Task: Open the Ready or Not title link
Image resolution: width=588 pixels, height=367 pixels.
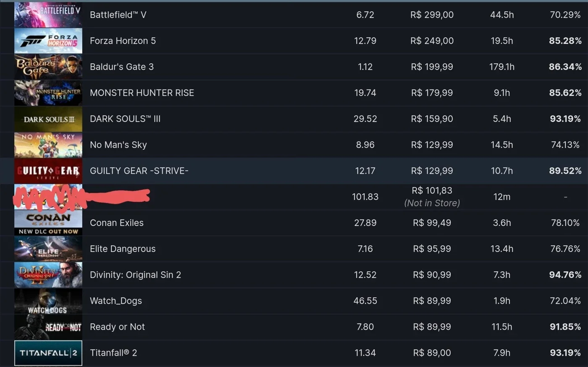Action: [x=117, y=327]
